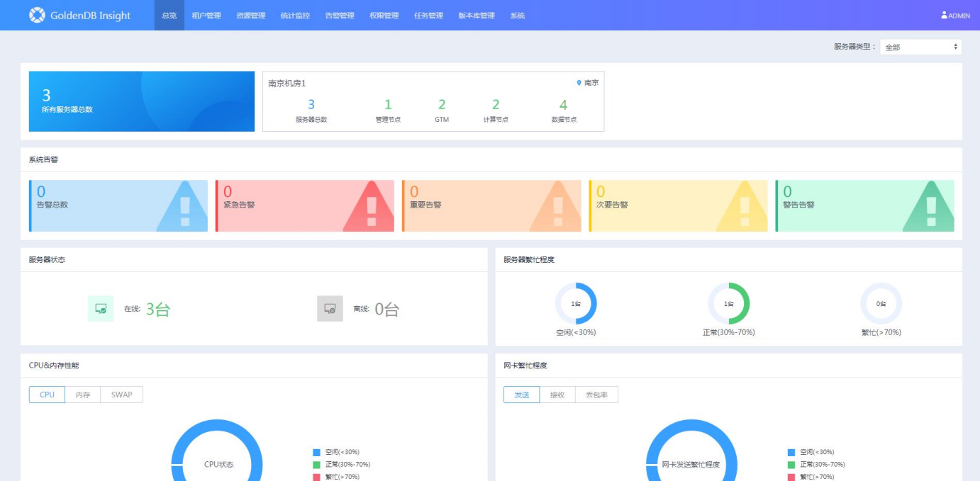The image size is (980, 481).
Task: Select the CPU performance tab
Action: pyautogui.click(x=47, y=395)
